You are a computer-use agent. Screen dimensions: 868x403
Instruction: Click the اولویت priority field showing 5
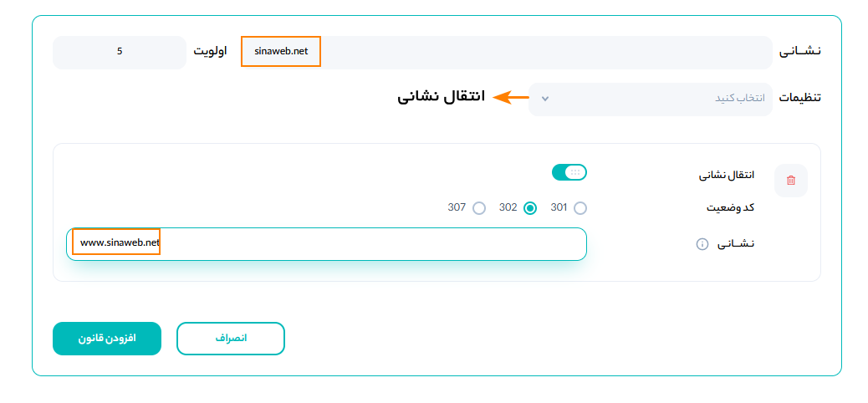tap(120, 52)
